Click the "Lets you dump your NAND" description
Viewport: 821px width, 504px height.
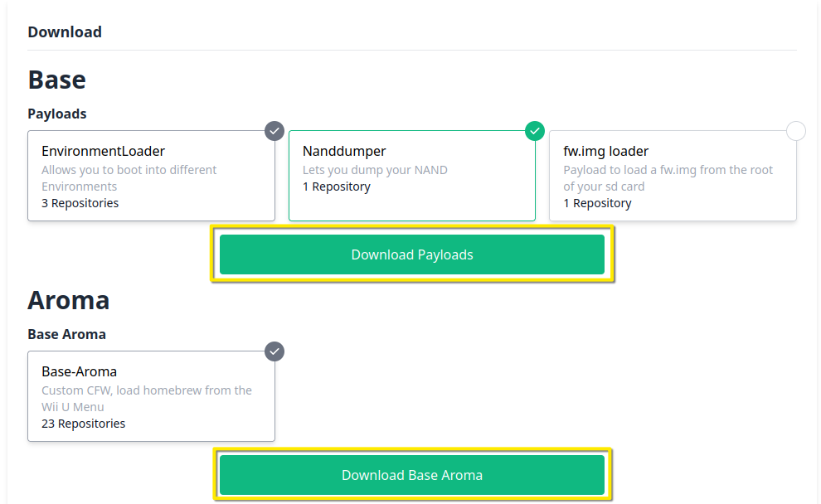(375, 170)
